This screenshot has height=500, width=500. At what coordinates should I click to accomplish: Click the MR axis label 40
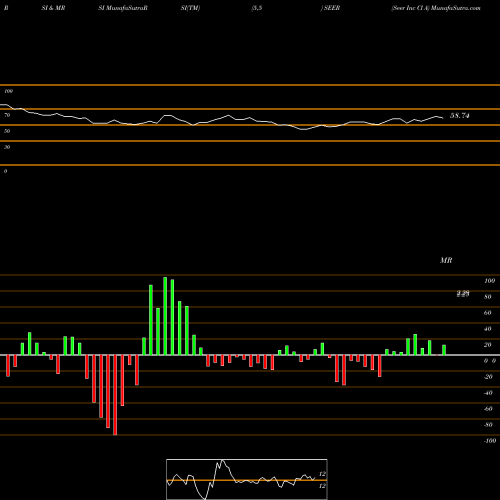[x=488, y=329]
